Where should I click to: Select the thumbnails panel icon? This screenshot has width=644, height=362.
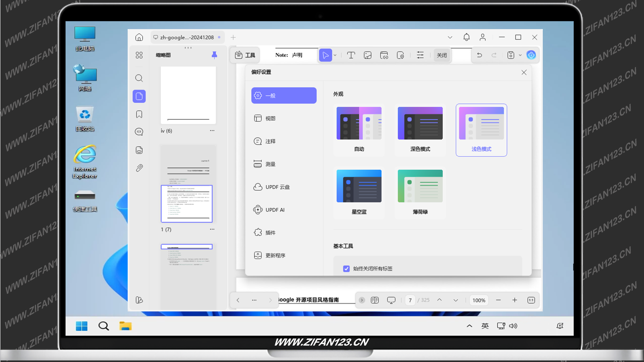pyautogui.click(x=139, y=96)
